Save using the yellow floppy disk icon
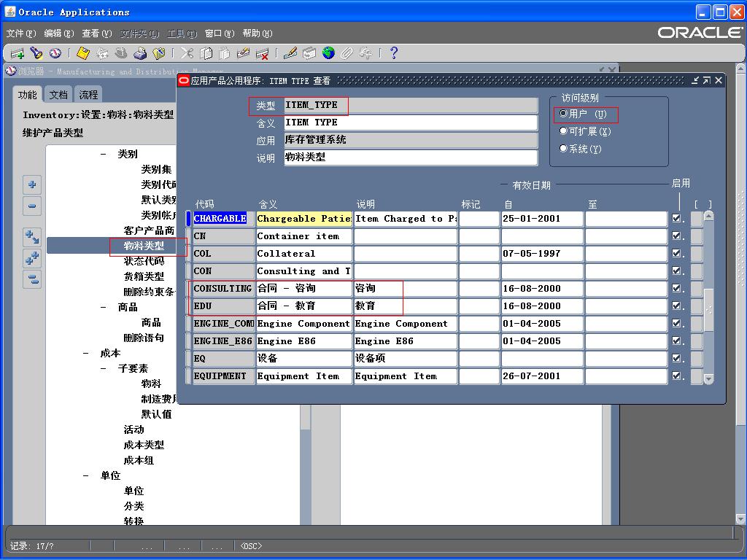The image size is (747, 560). tap(83, 53)
